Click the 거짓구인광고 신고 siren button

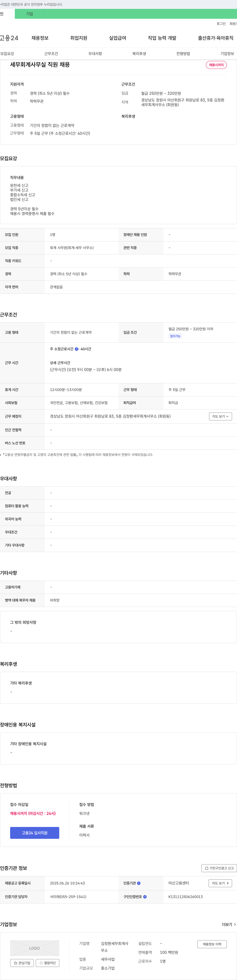click(219, 868)
